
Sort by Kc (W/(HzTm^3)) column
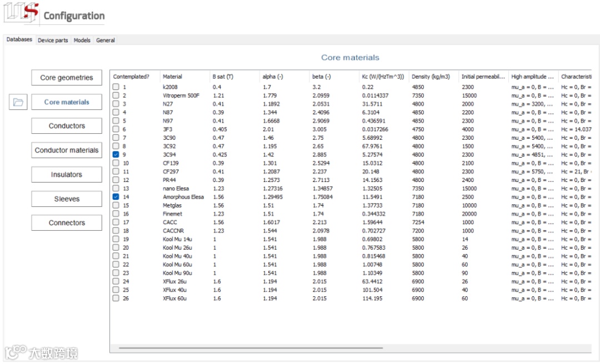click(x=384, y=77)
